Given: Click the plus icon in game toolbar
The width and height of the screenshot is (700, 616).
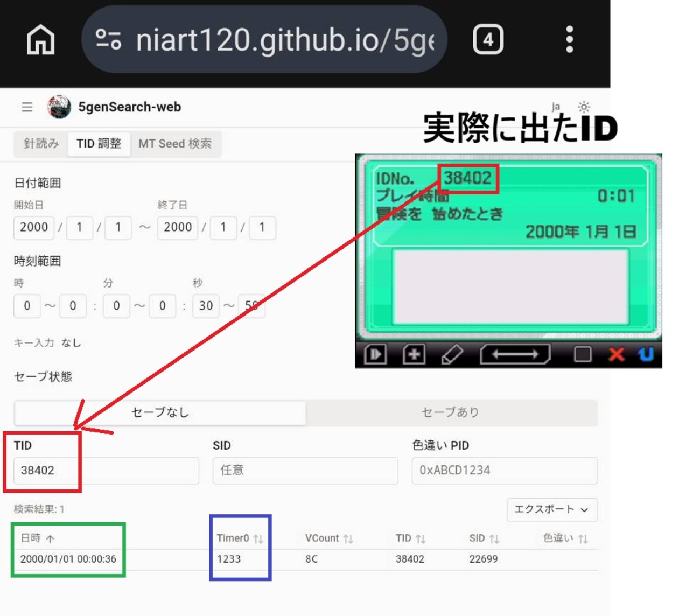Looking at the screenshot, I should pyautogui.click(x=414, y=354).
